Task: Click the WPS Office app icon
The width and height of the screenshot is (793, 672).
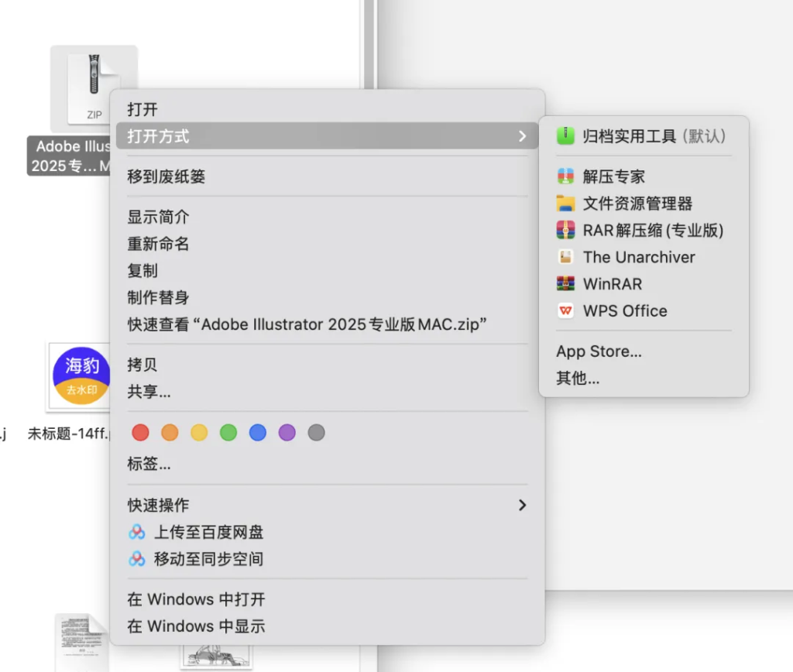Action: (565, 310)
